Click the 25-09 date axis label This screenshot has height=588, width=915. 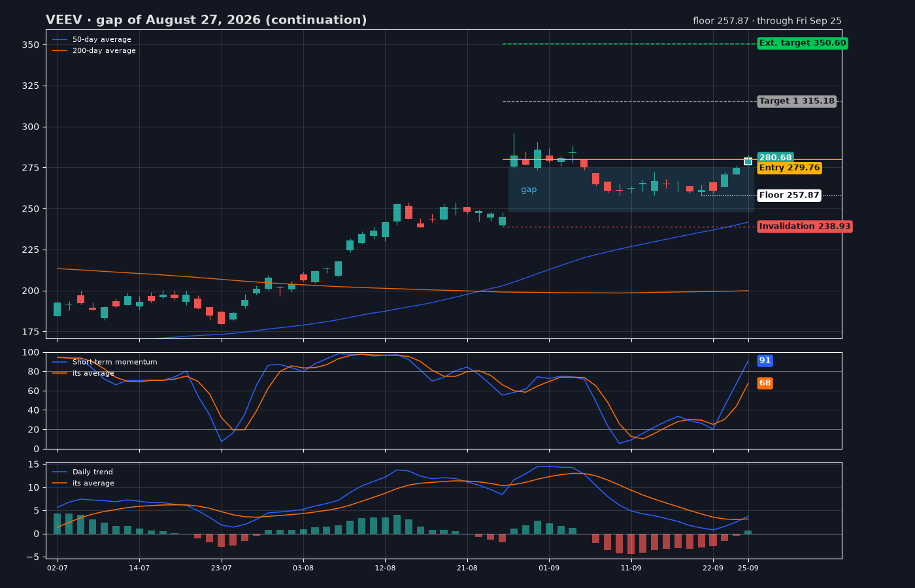pos(748,568)
